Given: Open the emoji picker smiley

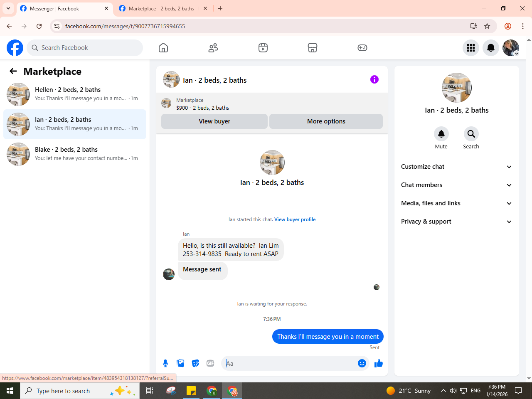Looking at the screenshot, I should coord(362,363).
